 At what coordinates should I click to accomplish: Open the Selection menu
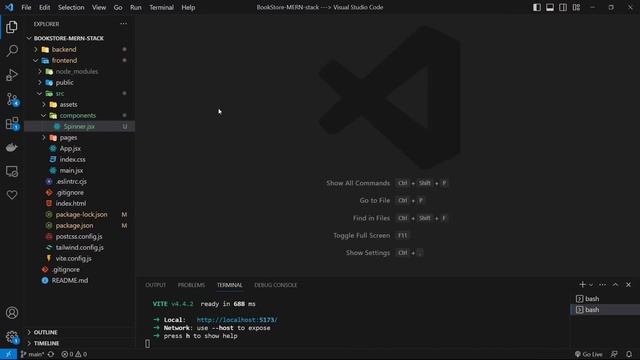point(71,7)
